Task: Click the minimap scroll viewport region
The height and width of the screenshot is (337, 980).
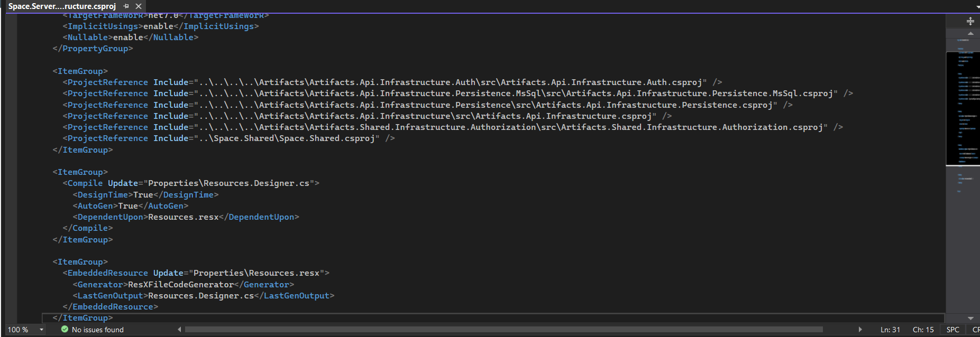Action: [963, 108]
